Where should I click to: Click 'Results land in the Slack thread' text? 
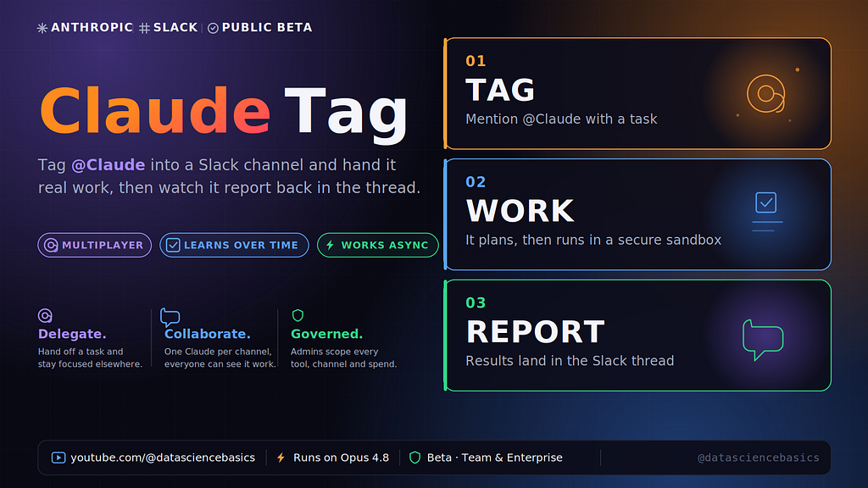[x=570, y=361]
